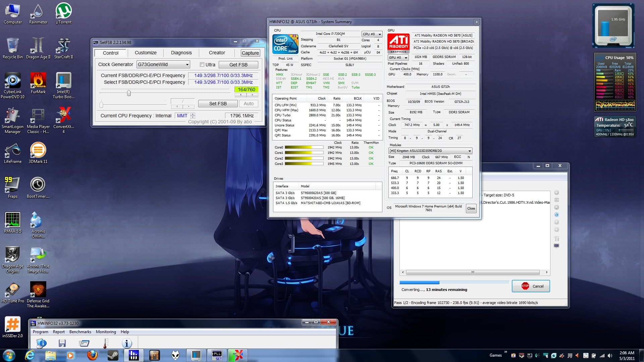The image size is (644, 362).
Task: Click the save report floppy icon in HWiNFO32
Action: [62, 343]
